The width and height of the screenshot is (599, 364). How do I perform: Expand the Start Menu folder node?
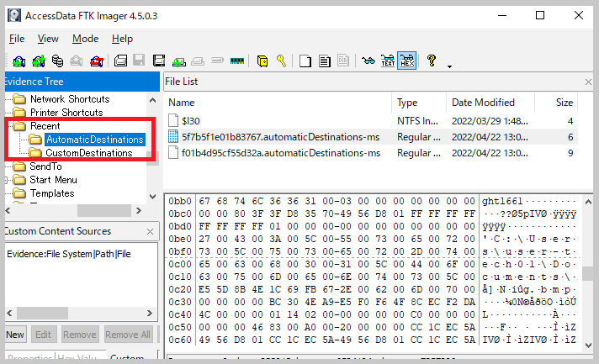[7, 180]
